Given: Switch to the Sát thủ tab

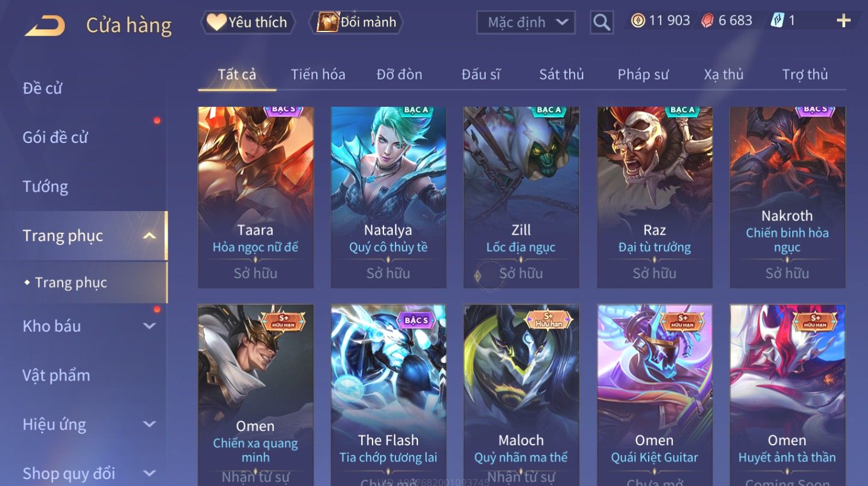Looking at the screenshot, I should tap(561, 75).
